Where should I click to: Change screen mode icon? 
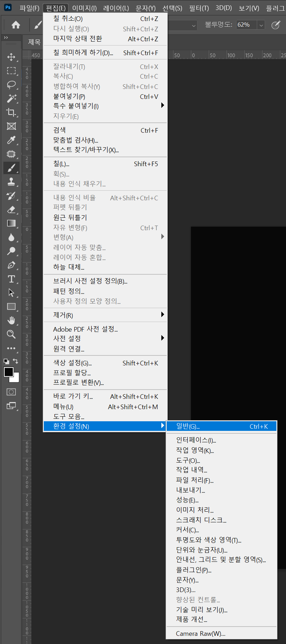click(x=11, y=406)
